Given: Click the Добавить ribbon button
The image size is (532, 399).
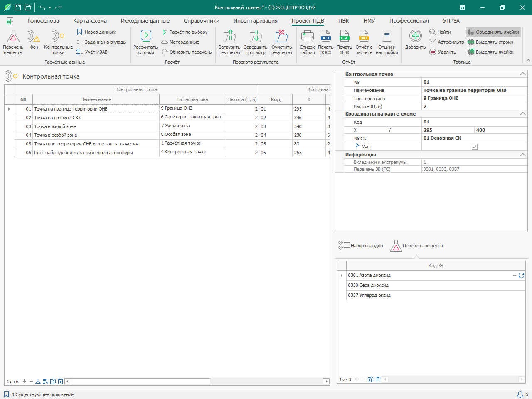Looking at the screenshot, I should click(x=415, y=40).
